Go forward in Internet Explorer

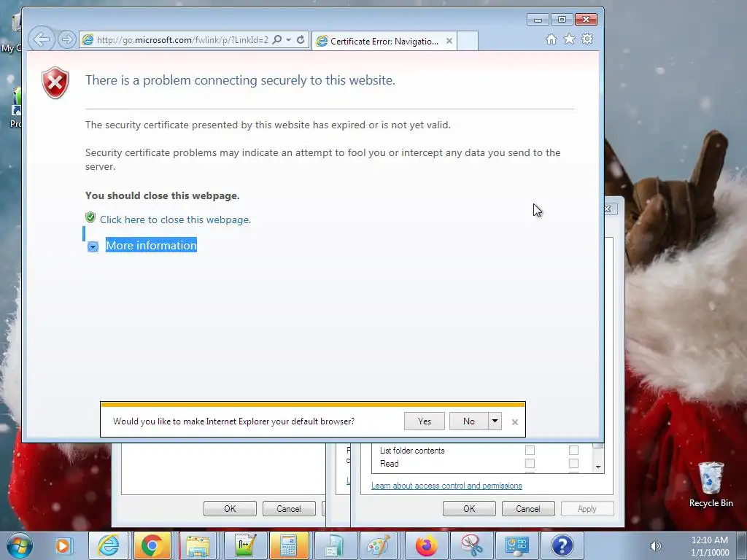click(x=66, y=39)
